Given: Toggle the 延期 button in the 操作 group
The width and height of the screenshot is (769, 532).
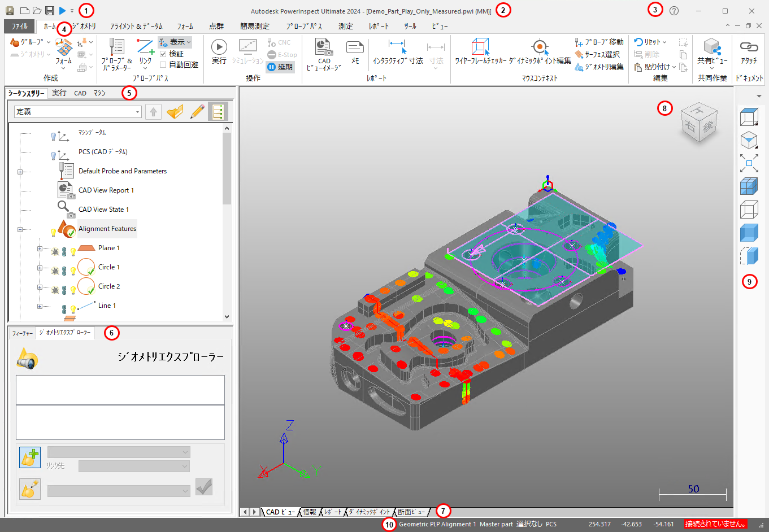Looking at the screenshot, I should [x=280, y=67].
